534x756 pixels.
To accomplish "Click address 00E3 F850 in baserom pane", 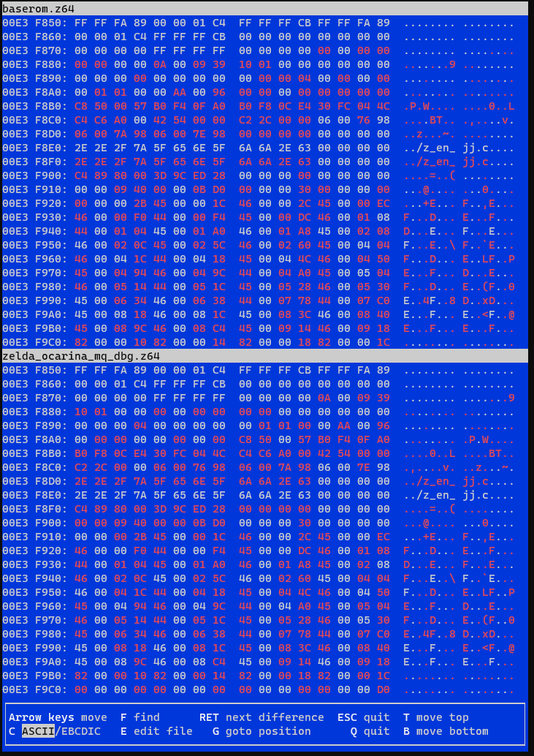I will pos(34,23).
